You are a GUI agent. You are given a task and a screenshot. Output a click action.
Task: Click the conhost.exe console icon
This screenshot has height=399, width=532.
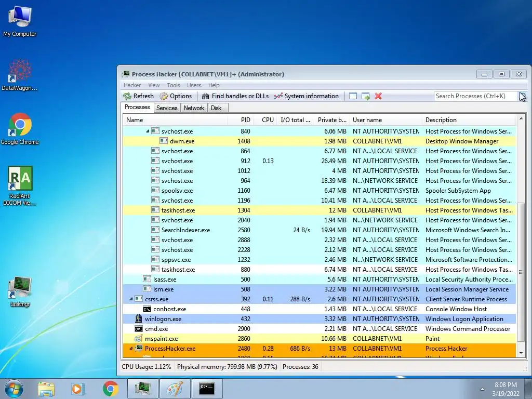coord(147,309)
